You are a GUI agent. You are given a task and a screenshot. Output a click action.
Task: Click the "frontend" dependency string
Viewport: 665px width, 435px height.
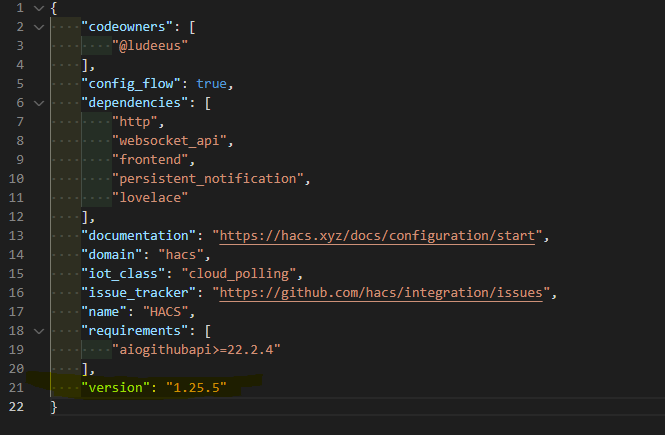point(150,160)
